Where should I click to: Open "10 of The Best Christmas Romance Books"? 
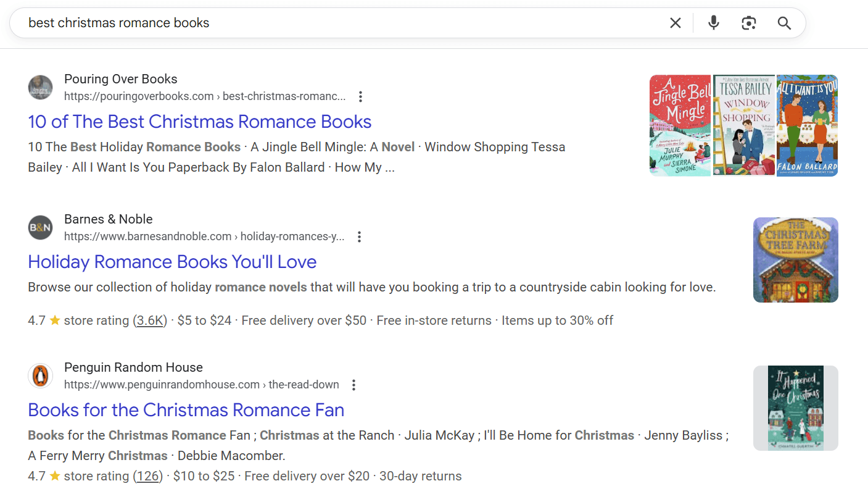tap(199, 122)
